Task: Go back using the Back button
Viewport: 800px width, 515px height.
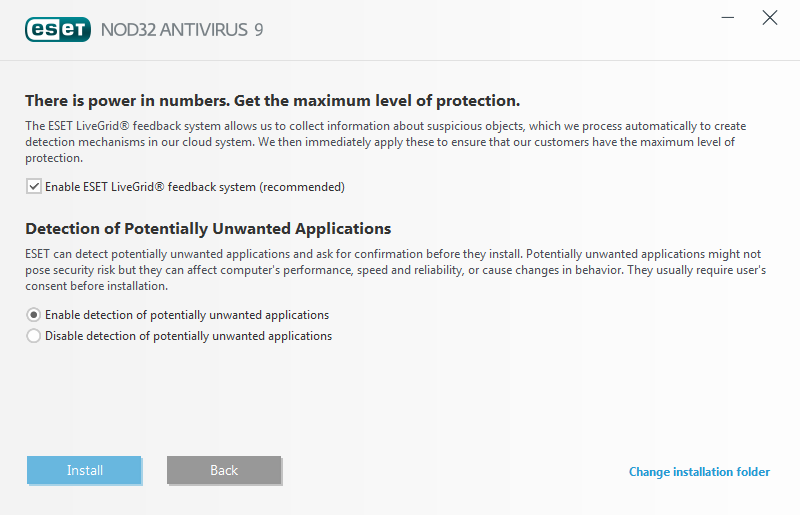Action: (x=224, y=470)
